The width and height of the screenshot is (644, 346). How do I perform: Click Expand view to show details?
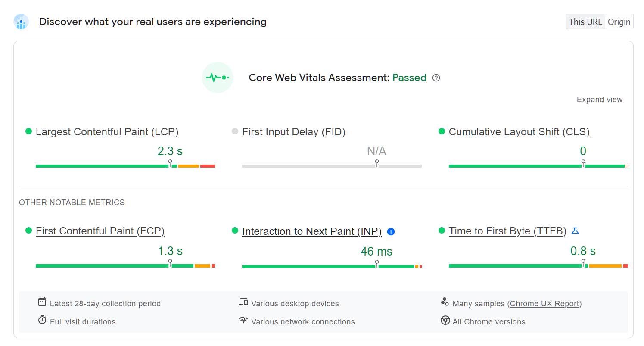[x=599, y=99]
